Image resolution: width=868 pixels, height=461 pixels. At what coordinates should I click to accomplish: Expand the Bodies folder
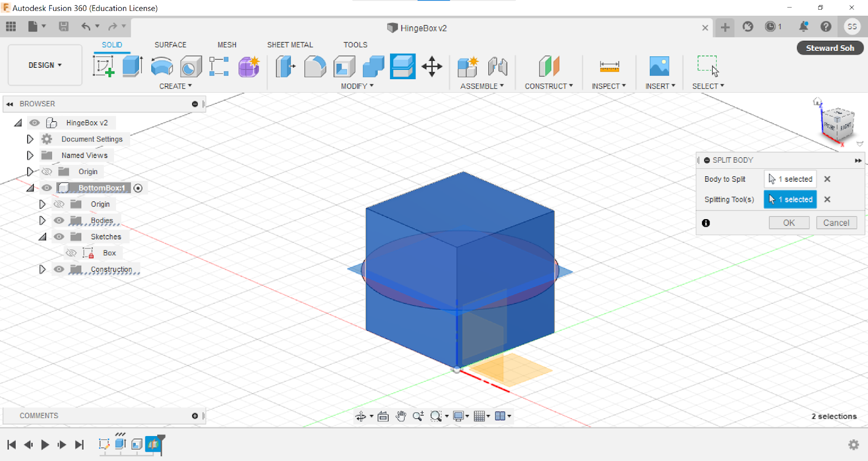tap(42, 220)
